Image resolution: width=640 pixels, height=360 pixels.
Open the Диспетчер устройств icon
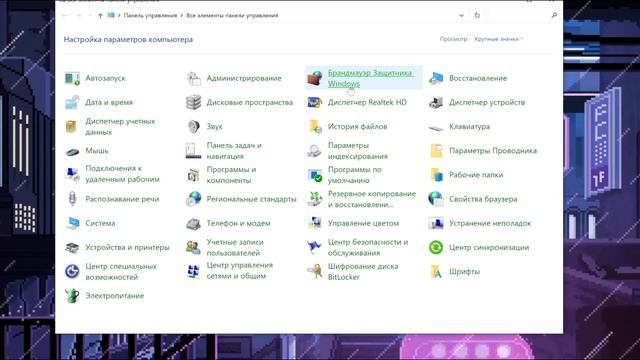436,102
